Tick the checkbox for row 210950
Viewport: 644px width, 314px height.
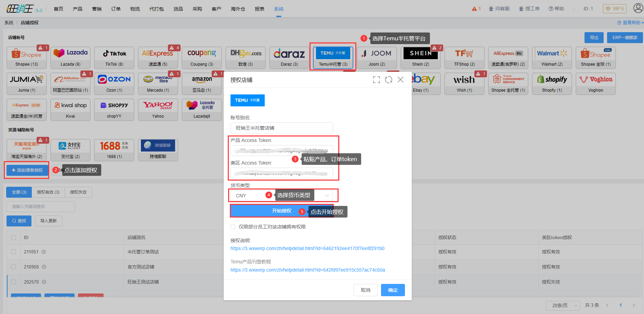point(14,267)
